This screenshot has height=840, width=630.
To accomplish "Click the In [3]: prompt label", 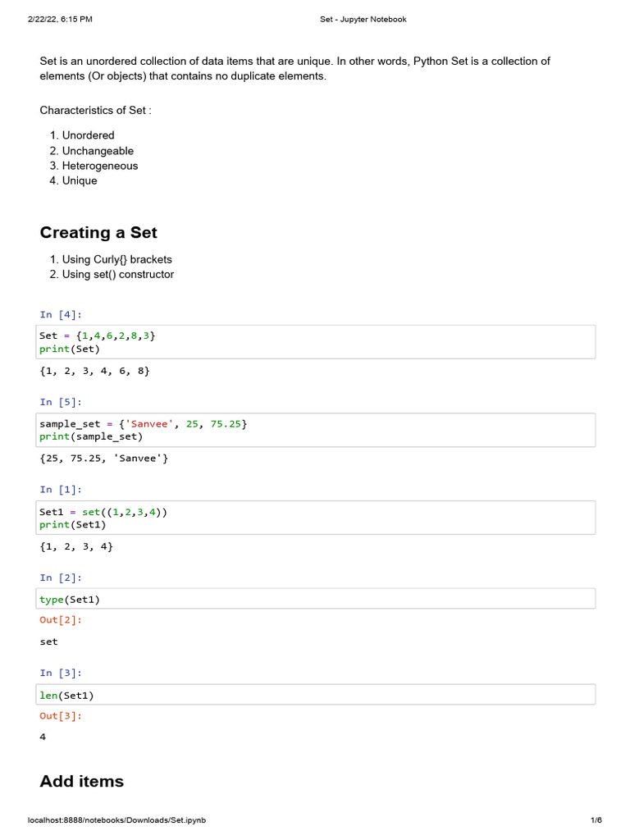I will pos(61,673).
